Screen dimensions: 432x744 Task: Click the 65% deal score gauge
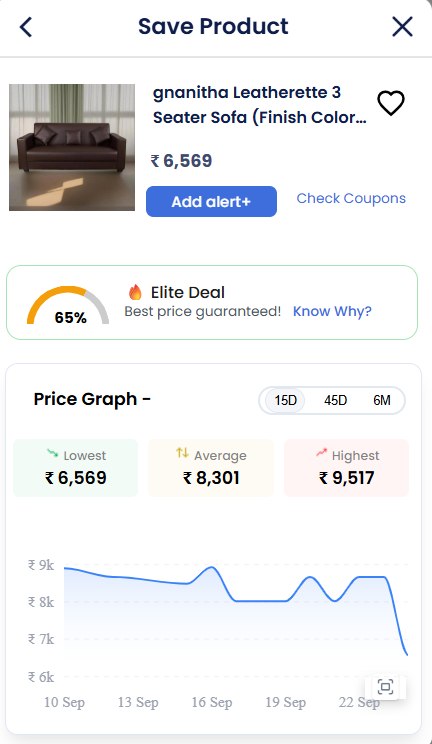[x=68, y=306]
